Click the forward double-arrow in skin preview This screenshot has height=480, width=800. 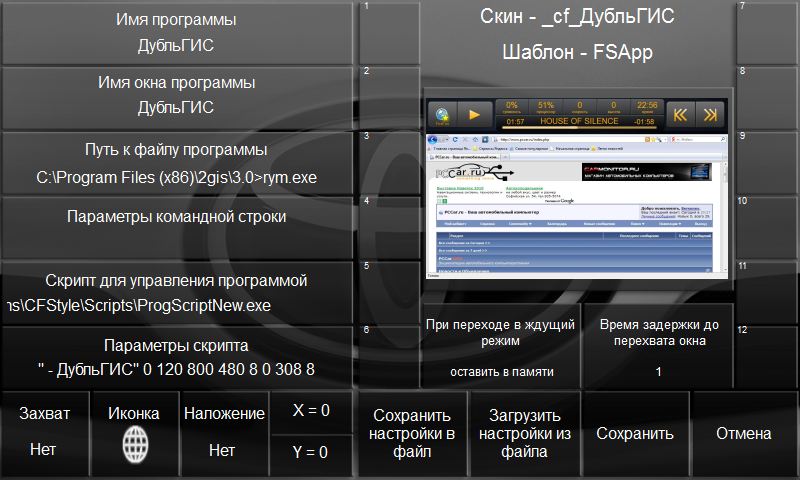(710, 114)
